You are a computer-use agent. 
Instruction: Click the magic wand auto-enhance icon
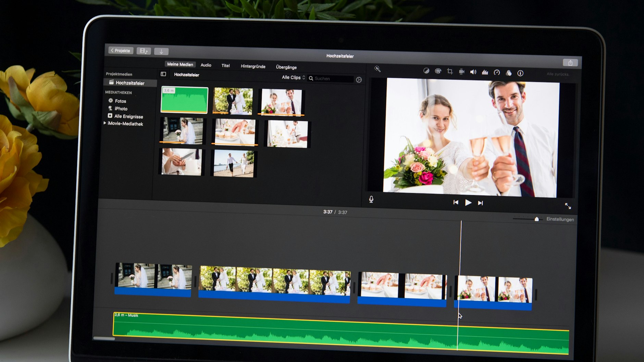tap(377, 69)
